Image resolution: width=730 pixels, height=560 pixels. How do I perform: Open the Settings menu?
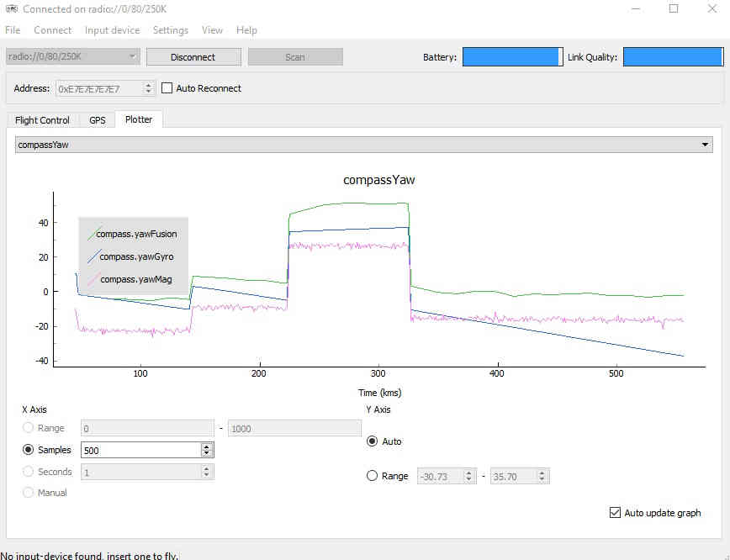coord(170,30)
